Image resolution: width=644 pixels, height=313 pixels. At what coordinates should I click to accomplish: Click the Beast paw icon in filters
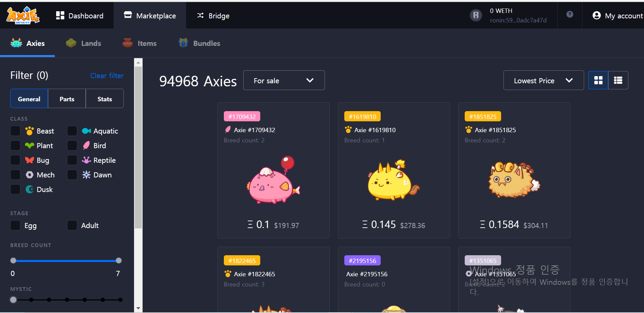pos(30,131)
